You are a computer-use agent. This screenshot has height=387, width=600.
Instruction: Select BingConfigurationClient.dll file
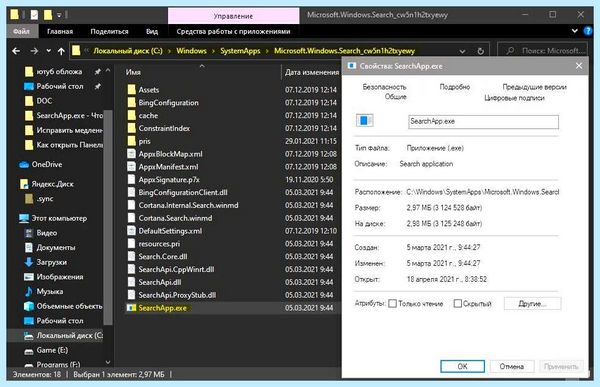click(x=183, y=193)
